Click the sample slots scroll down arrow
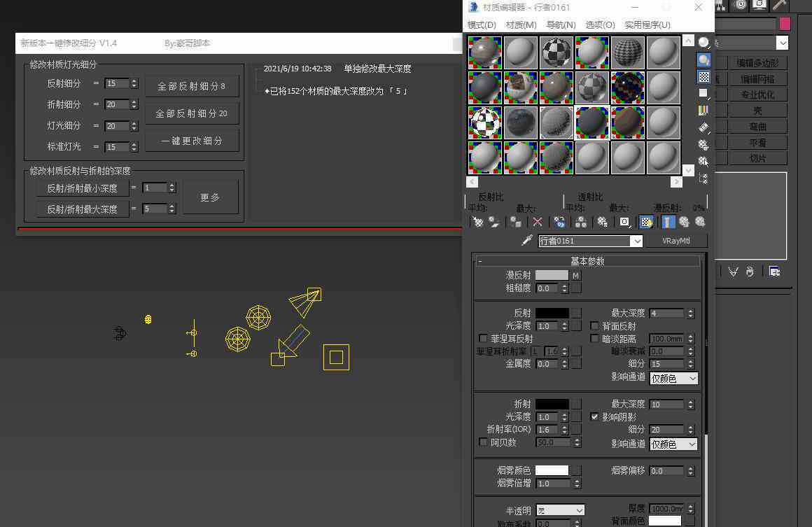812x527 pixels. click(688, 170)
